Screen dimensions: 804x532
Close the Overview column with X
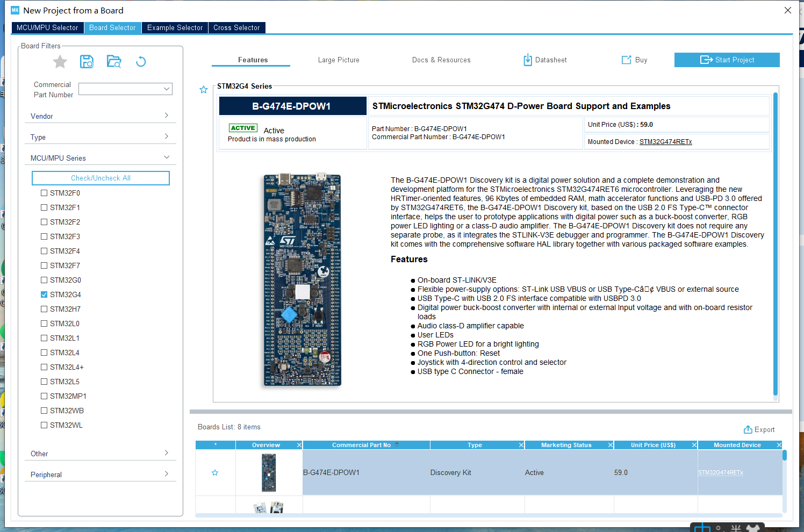(x=299, y=445)
